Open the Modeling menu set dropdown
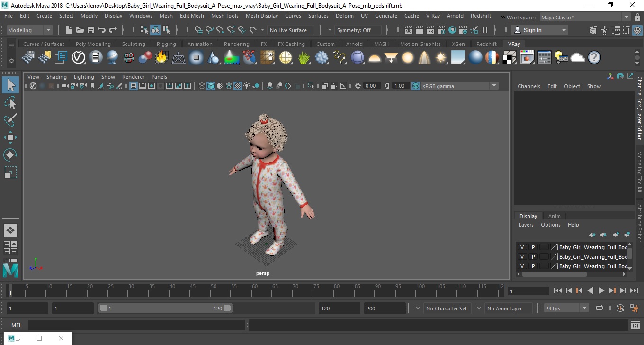This screenshot has width=644, height=345. 29,30
